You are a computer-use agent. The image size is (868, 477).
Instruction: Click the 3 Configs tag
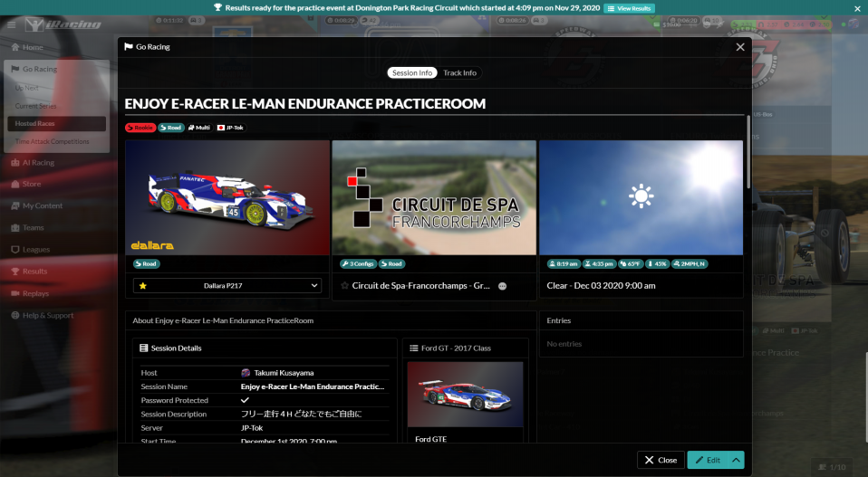(358, 264)
